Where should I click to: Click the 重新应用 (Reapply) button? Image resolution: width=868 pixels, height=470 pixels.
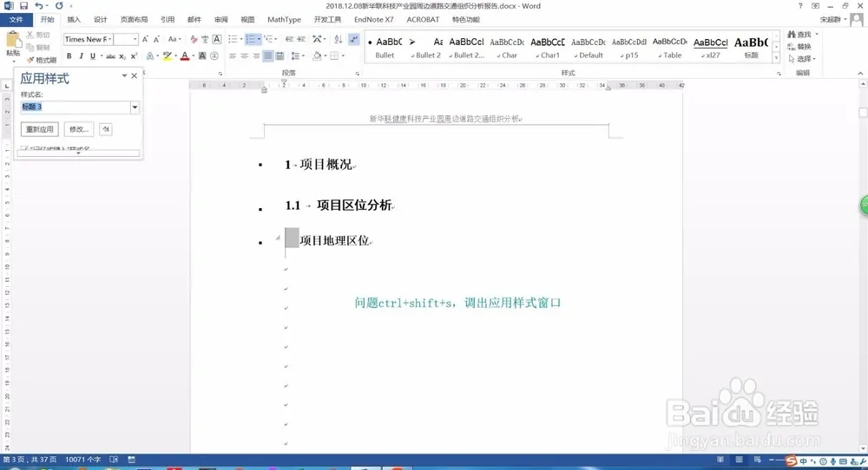40,129
